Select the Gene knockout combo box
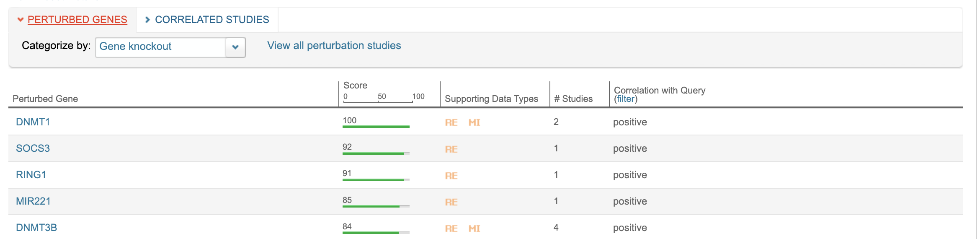The width and height of the screenshot is (980, 239). coord(160,47)
